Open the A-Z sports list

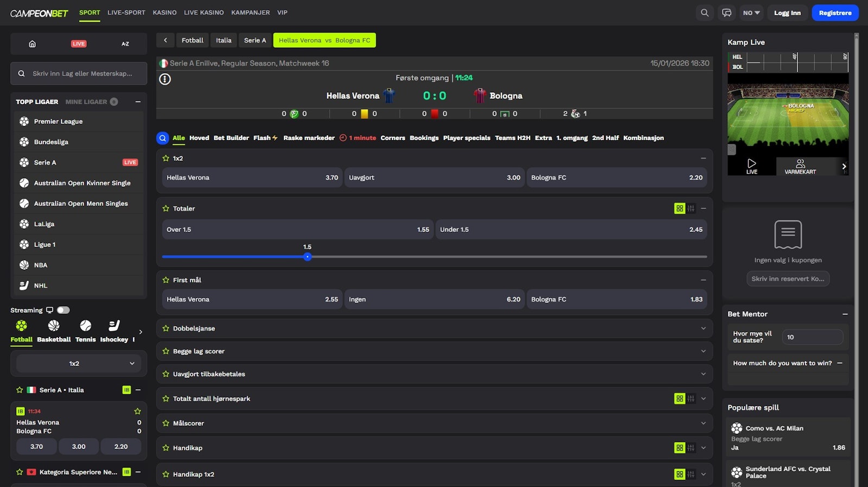[x=125, y=44]
